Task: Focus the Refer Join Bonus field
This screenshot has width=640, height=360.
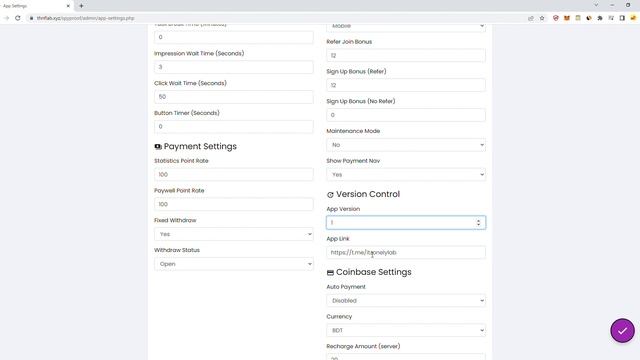Action: pos(406,56)
